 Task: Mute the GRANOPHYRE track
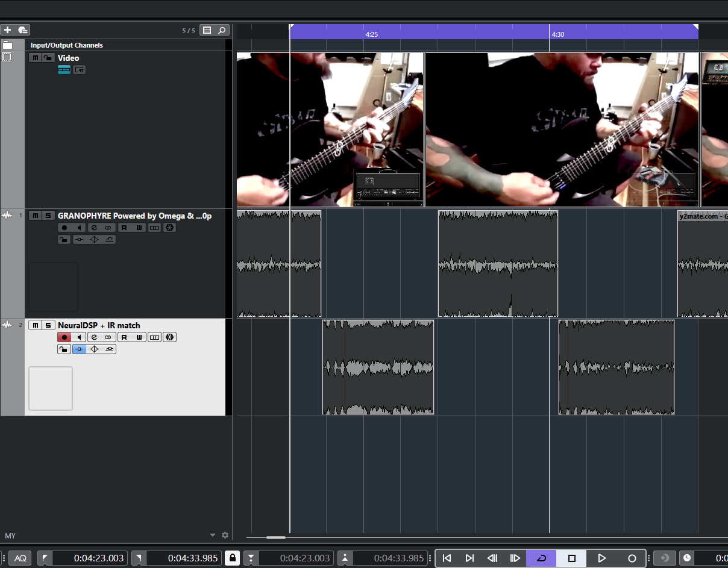36,216
